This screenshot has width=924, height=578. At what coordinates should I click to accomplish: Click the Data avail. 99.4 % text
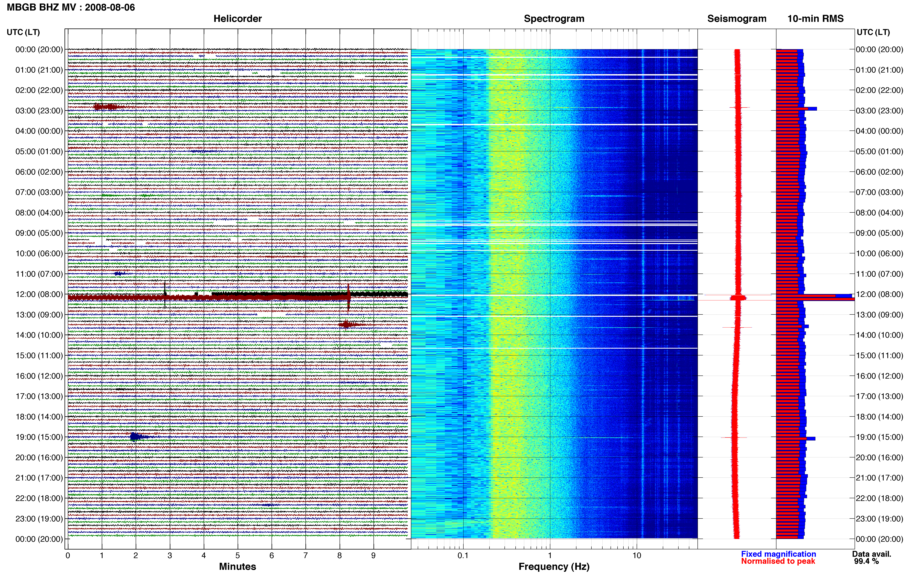(x=871, y=557)
